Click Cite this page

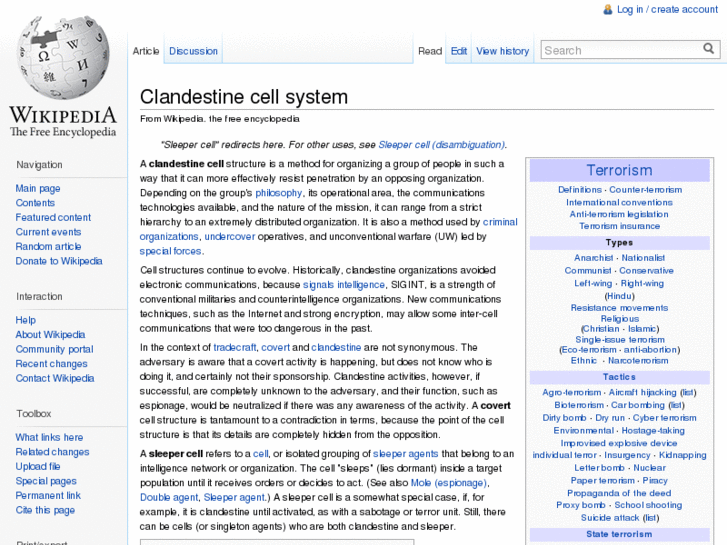[45, 510]
